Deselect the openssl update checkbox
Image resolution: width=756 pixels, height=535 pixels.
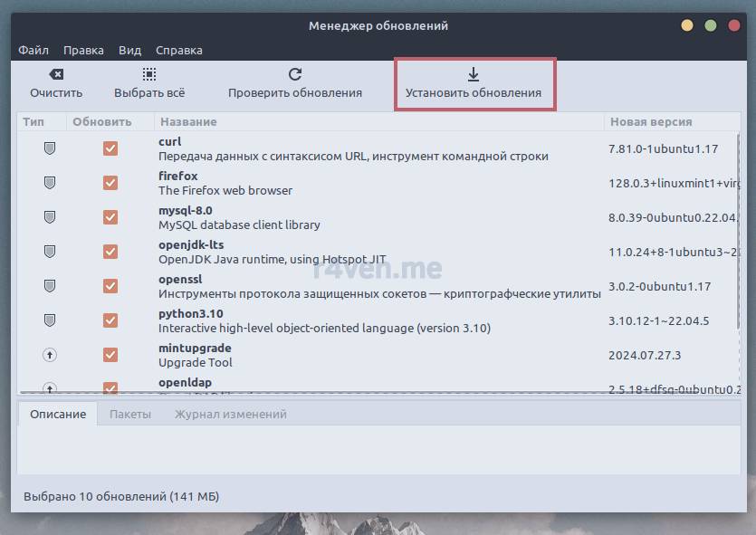110,286
